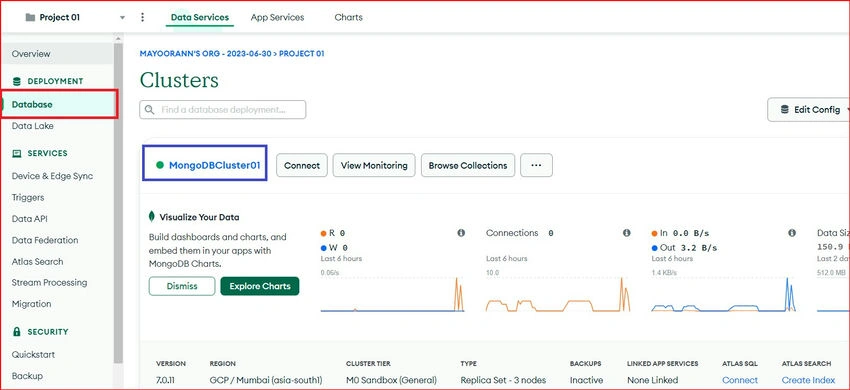Click the None Linked app services value
The width and height of the screenshot is (850, 390).
pyautogui.click(x=653, y=380)
